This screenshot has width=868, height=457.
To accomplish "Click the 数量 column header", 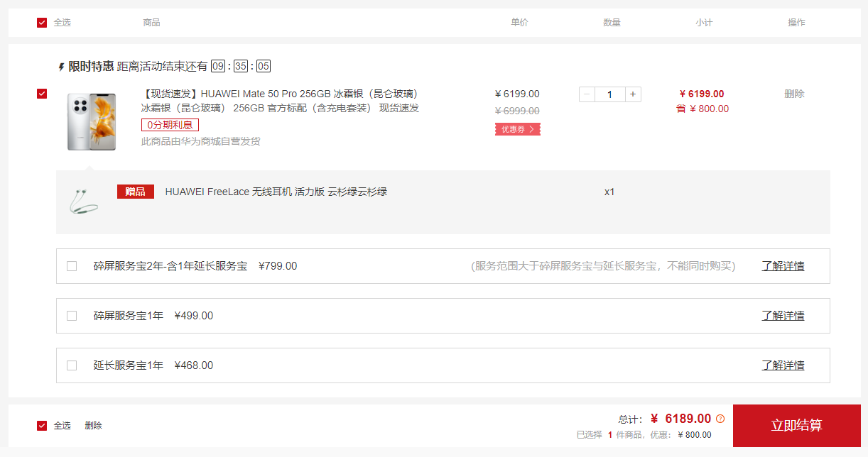I will coord(612,23).
